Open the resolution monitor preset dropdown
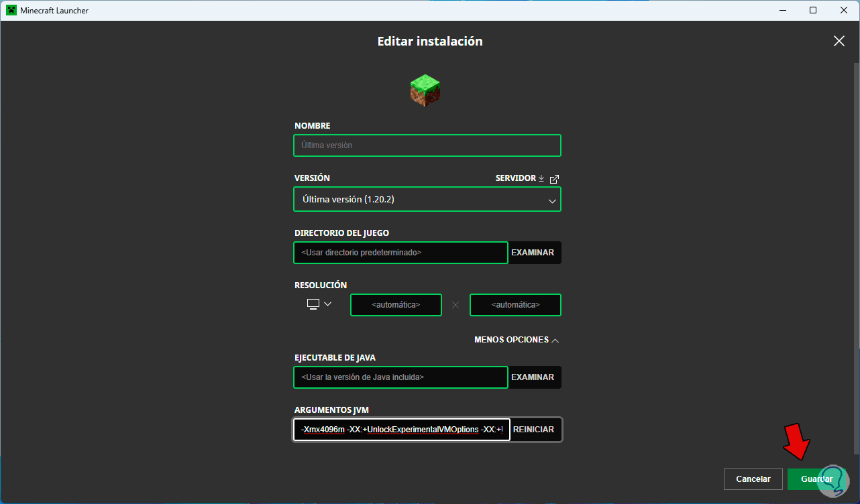 pos(319,304)
